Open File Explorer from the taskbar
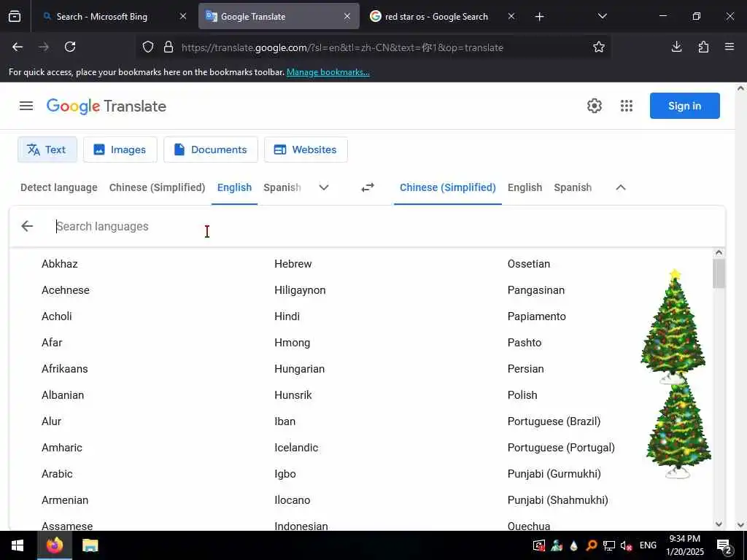Image resolution: width=747 pixels, height=560 pixels. (x=90, y=545)
